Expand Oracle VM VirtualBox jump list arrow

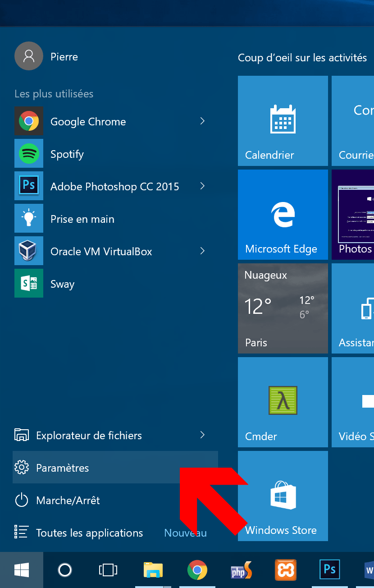tap(202, 251)
